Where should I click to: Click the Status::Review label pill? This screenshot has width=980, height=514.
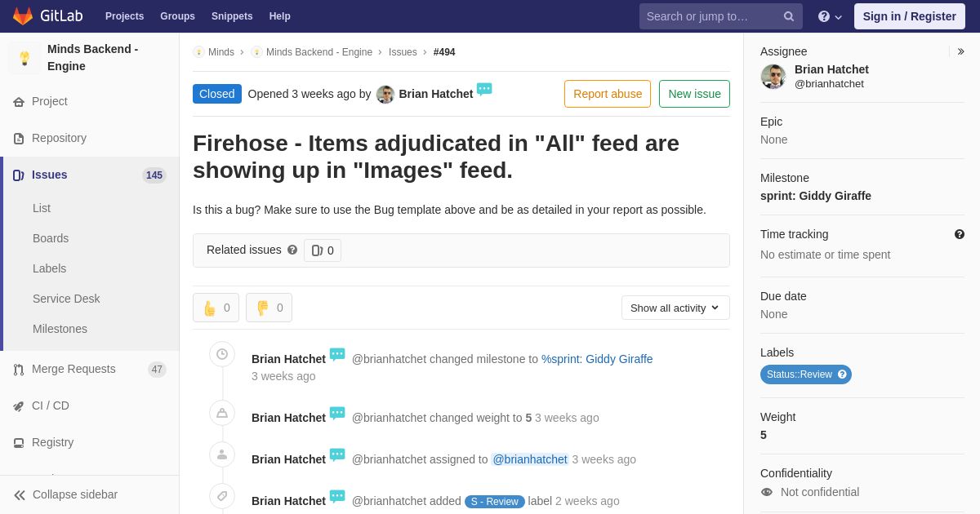click(805, 374)
